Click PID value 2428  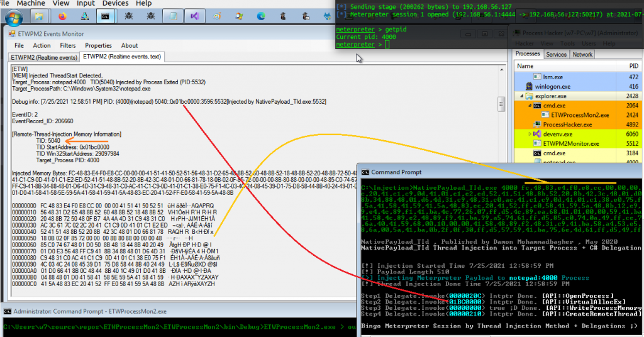click(632, 96)
